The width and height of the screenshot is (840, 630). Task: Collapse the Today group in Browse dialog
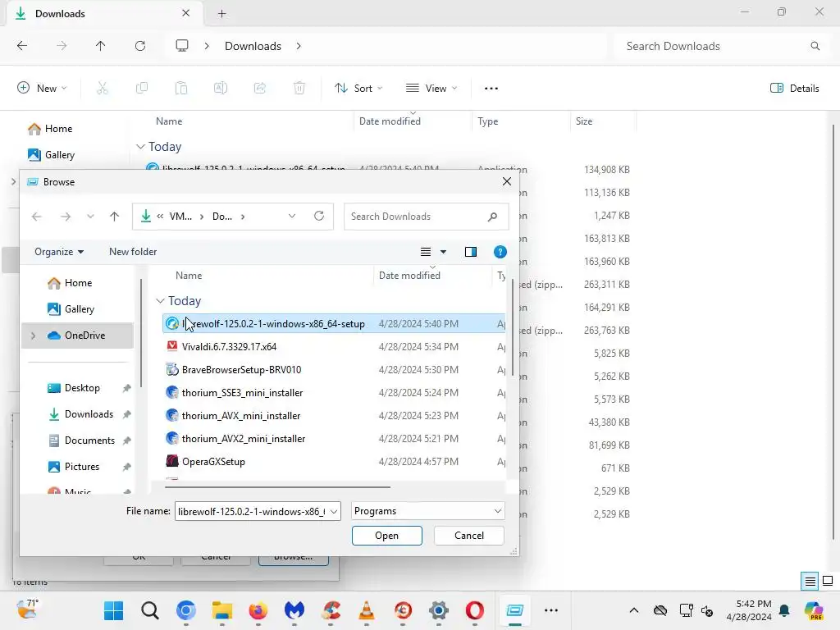[x=160, y=300]
